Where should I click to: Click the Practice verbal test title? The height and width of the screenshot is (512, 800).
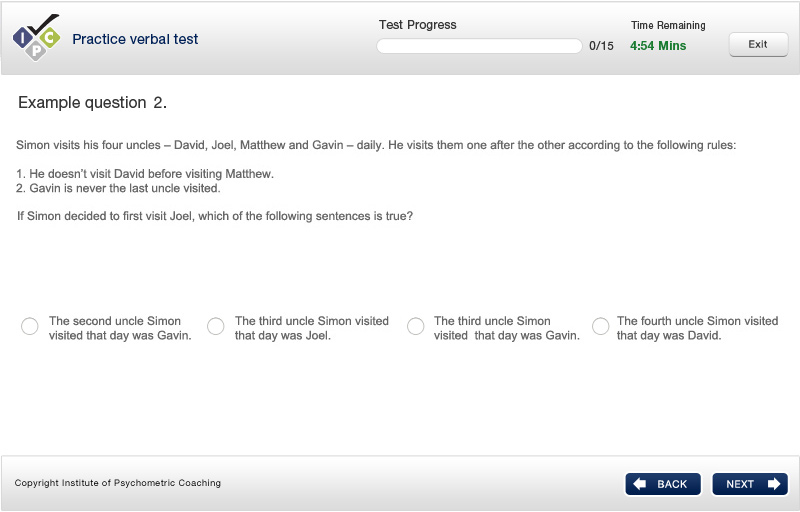[x=135, y=40]
